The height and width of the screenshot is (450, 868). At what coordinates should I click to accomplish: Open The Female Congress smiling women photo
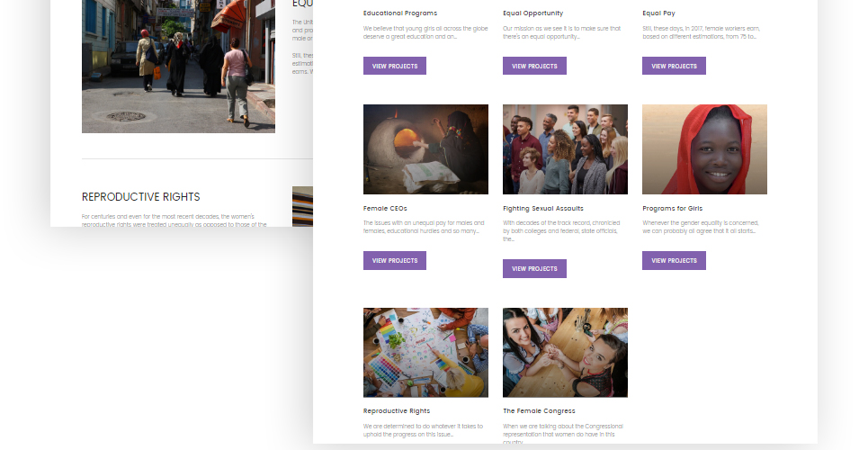pyautogui.click(x=565, y=353)
